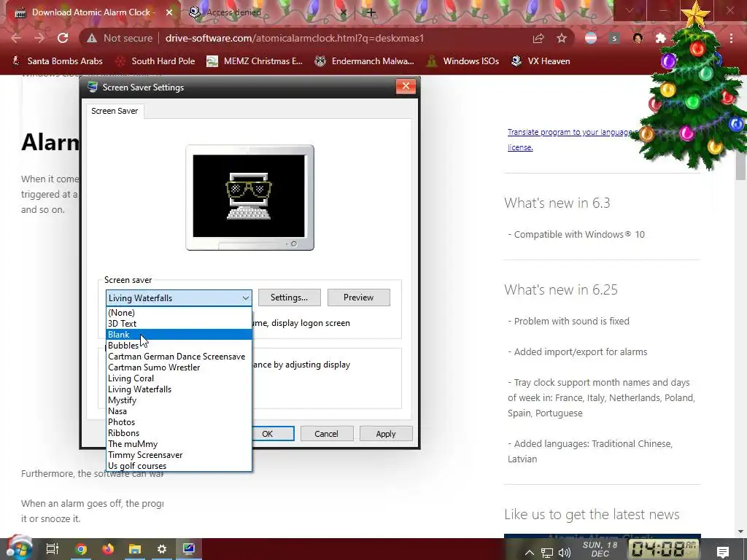
Task: Click the screen saver preview monitor
Action: (249, 198)
